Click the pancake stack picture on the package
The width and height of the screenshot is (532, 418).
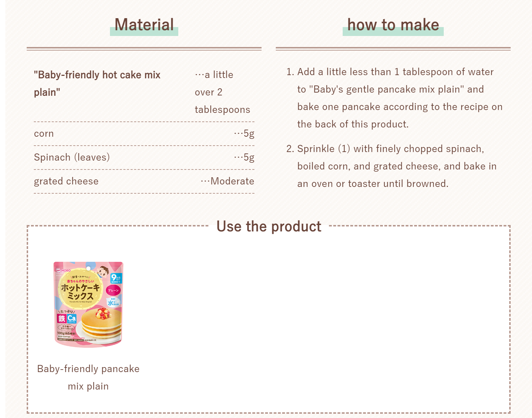tap(101, 324)
